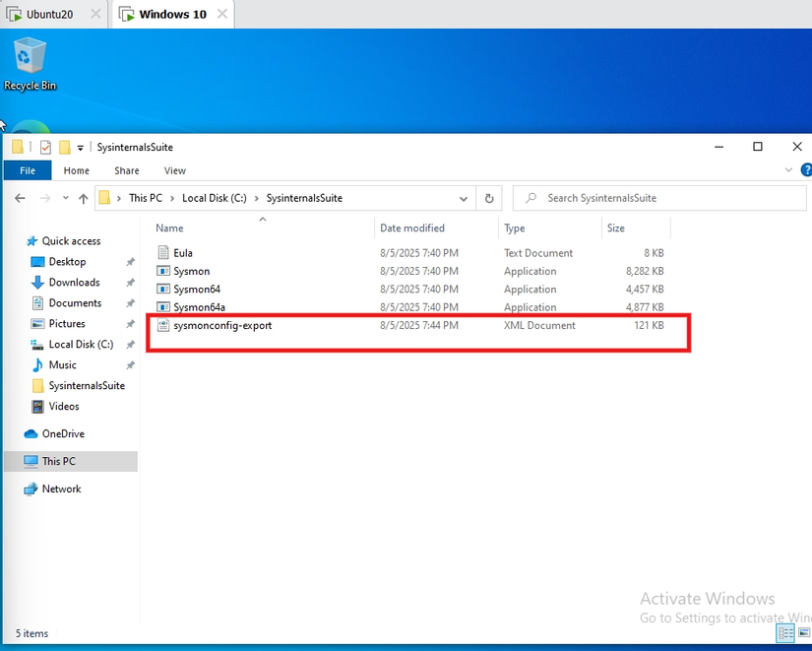Click the Properties quick access toolbar icon
This screenshot has height=651, width=812.
tap(45, 148)
